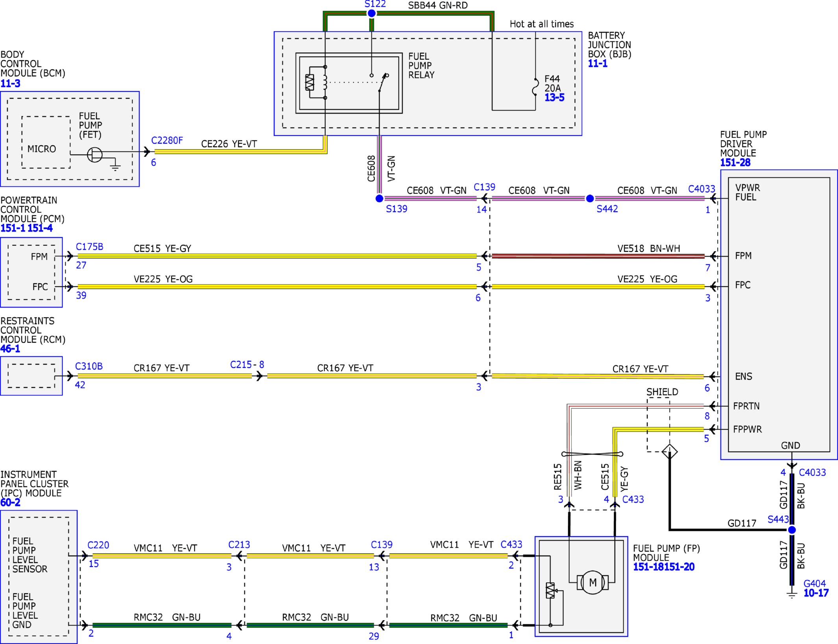Click the shield diamond connector symbol
The height and width of the screenshot is (644, 838).
(670, 451)
